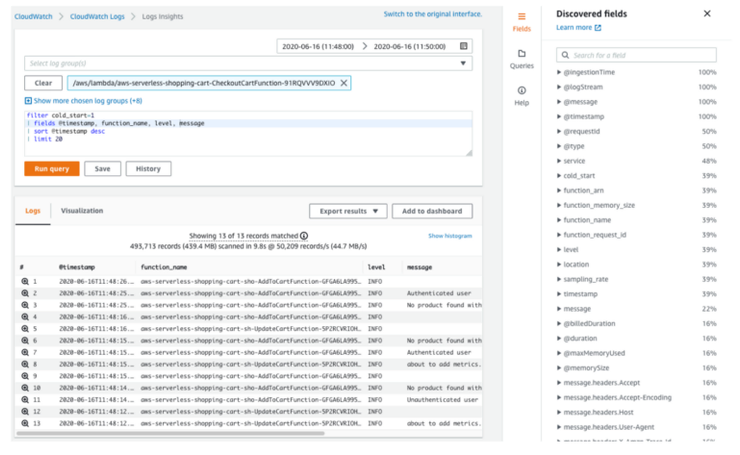Click the function_name column header
740x455 pixels.
point(164,267)
